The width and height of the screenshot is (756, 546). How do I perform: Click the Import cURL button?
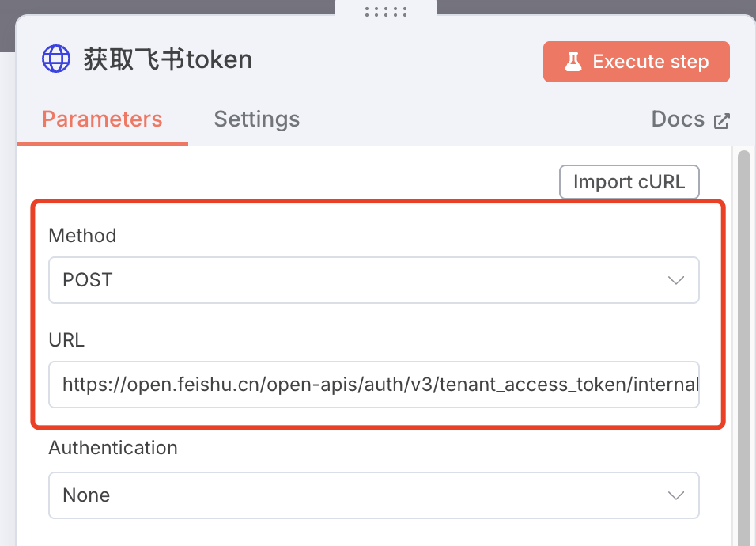629,182
